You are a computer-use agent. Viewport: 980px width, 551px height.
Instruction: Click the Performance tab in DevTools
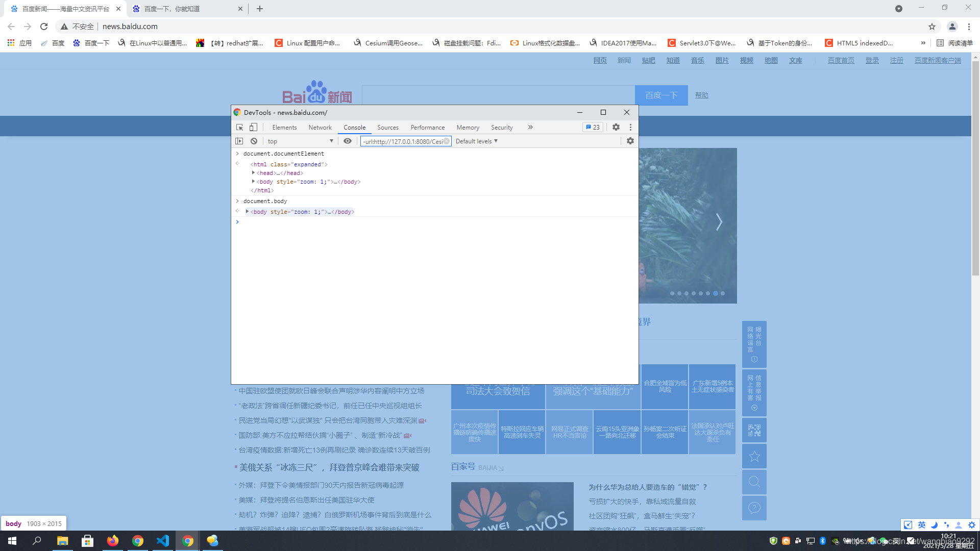tap(427, 127)
